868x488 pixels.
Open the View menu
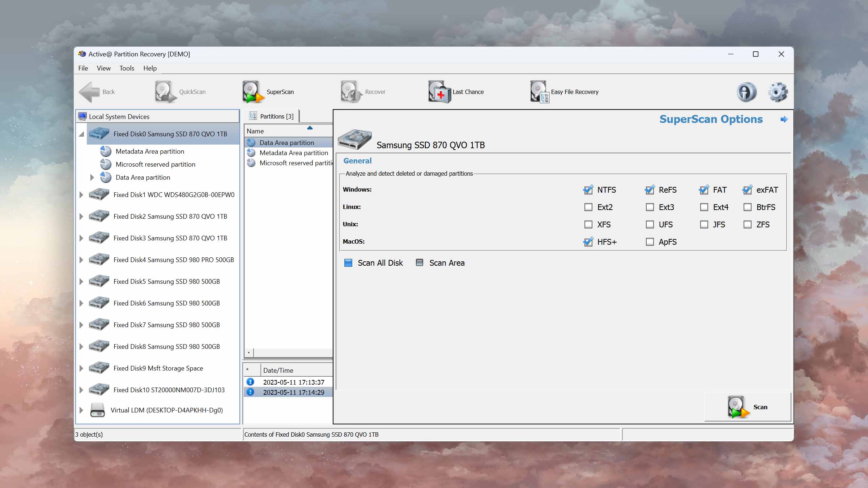pos(103,68)
